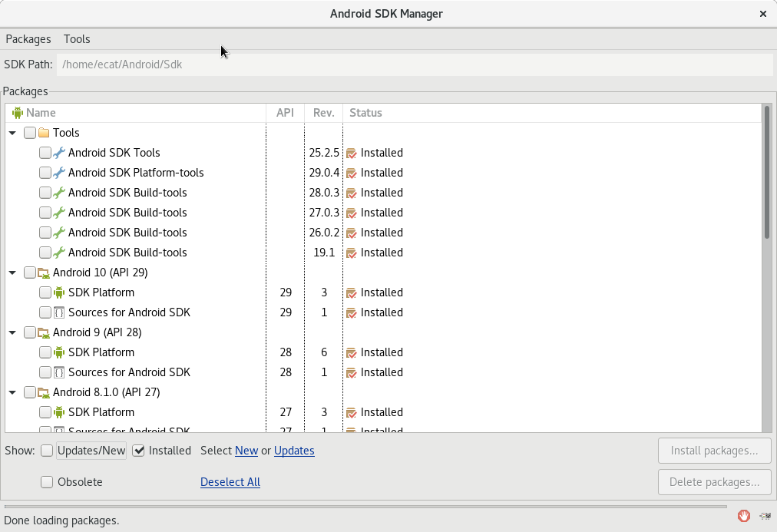Collapse the Tools tree group
This screenshot has height=532, width=777.
tap(13, 133)
